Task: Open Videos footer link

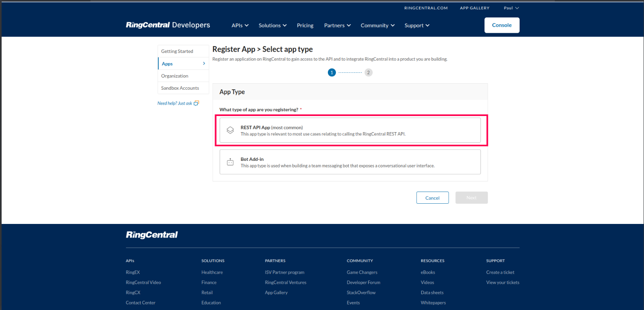Action: 427,283
